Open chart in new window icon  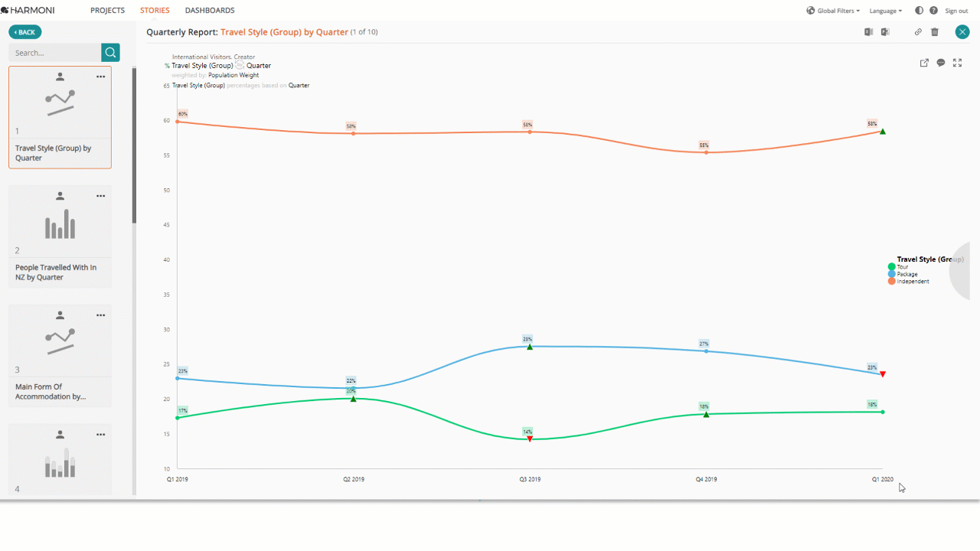point(924,63)
